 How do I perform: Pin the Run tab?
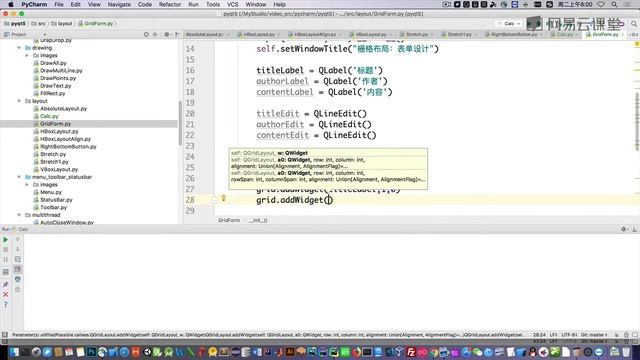6,284
